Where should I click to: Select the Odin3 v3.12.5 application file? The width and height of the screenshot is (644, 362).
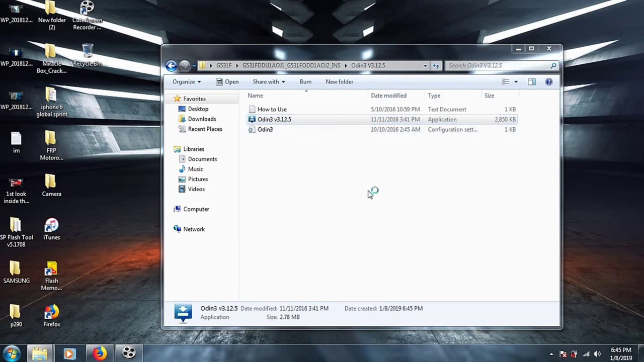(382, 119)
